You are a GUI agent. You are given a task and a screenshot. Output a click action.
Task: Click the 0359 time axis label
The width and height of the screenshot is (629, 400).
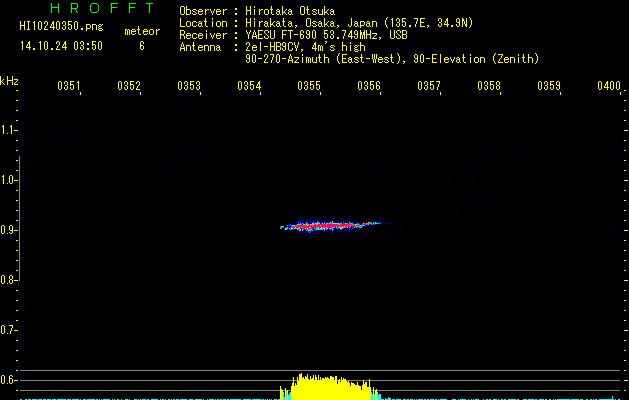click(x=548, y=85)
